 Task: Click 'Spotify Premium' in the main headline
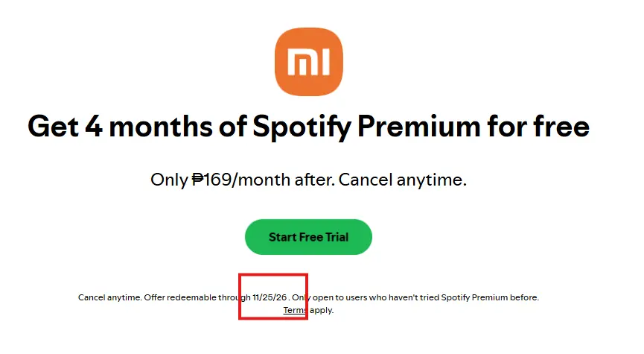point(366,127)
